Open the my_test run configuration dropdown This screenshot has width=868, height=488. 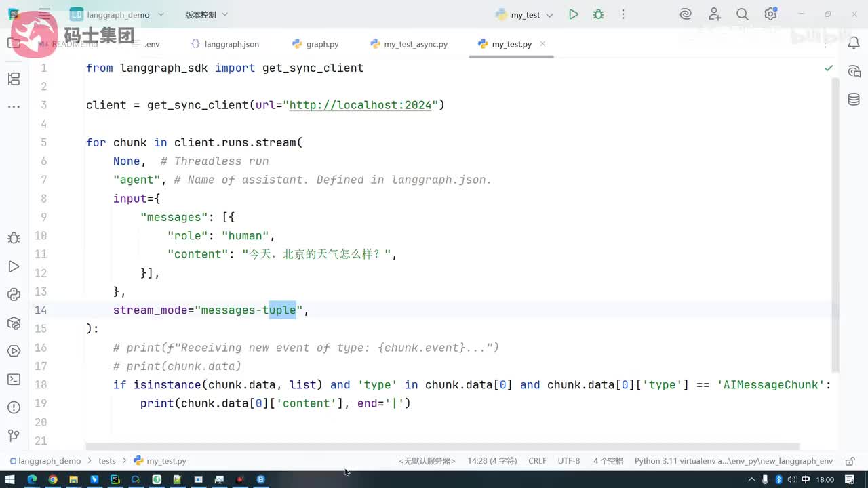click(x=525, y=14)
